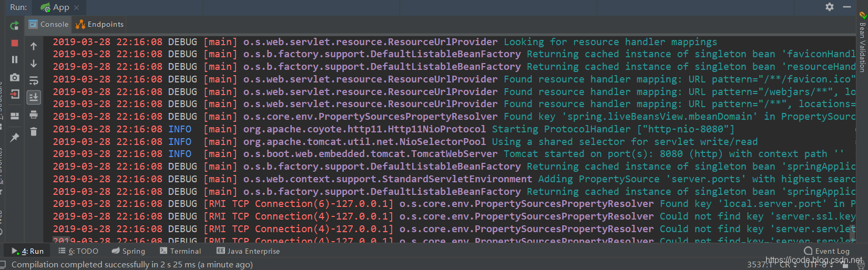868x270 pixels.
Task: Click the 'Found key local.server.port' log line
Action: pyautogui.click(x=454, y=204)
